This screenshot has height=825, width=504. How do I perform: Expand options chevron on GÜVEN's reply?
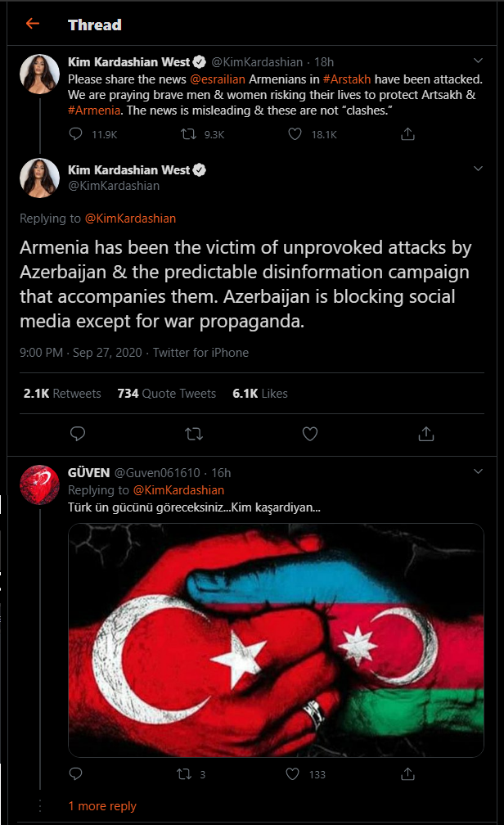pos(478,471)
